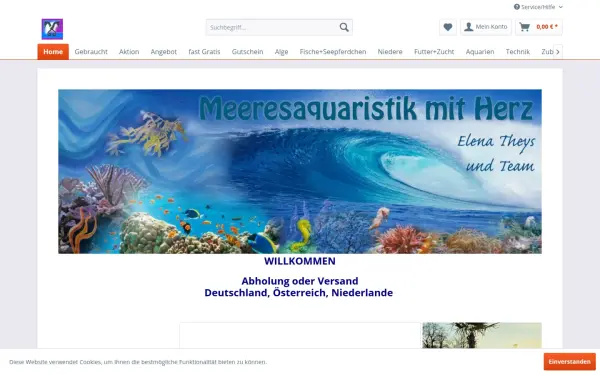
Task: Click Deutschland, Österreich, Niederlande text
Action: (298, 293)
